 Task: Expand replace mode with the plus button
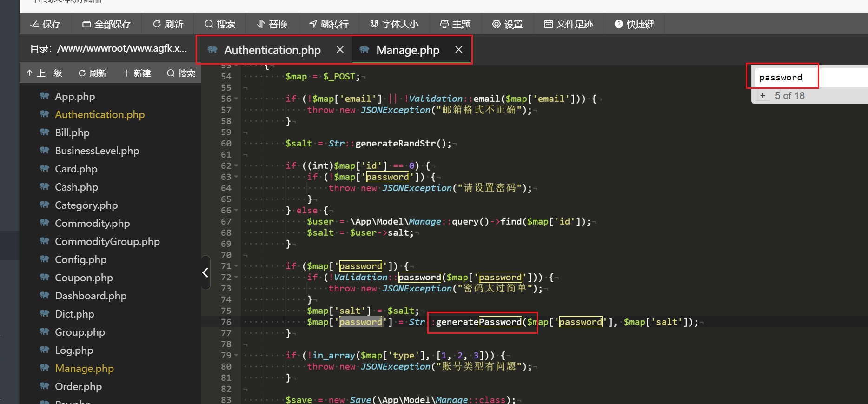(x=762, y=96)
